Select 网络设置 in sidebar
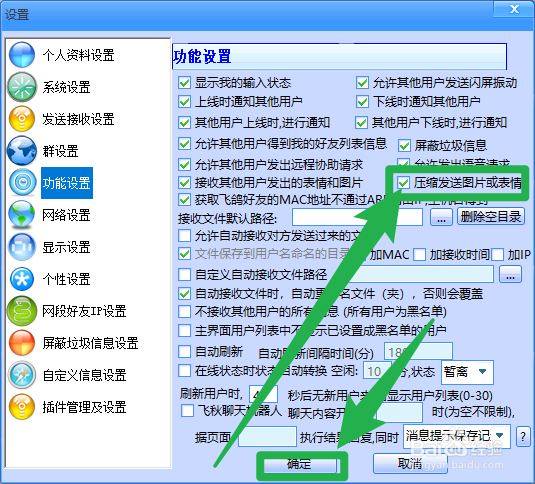 [x=67, y=215]
